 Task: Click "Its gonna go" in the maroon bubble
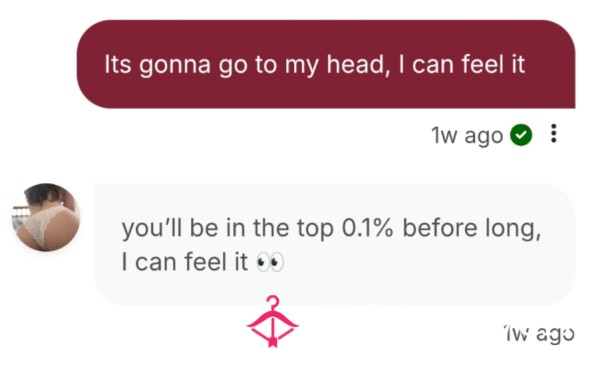coord(176,64)
